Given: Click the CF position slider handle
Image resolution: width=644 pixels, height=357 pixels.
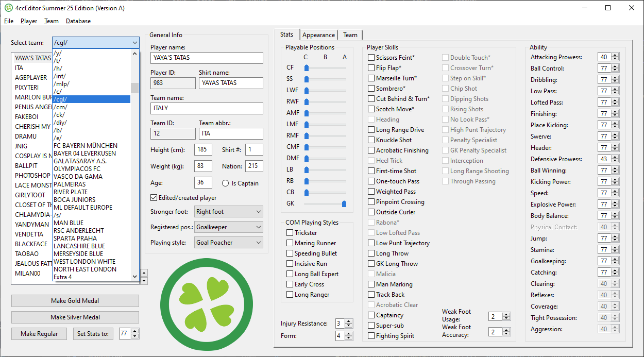Looking at the screenshot, I should (307, 68).
